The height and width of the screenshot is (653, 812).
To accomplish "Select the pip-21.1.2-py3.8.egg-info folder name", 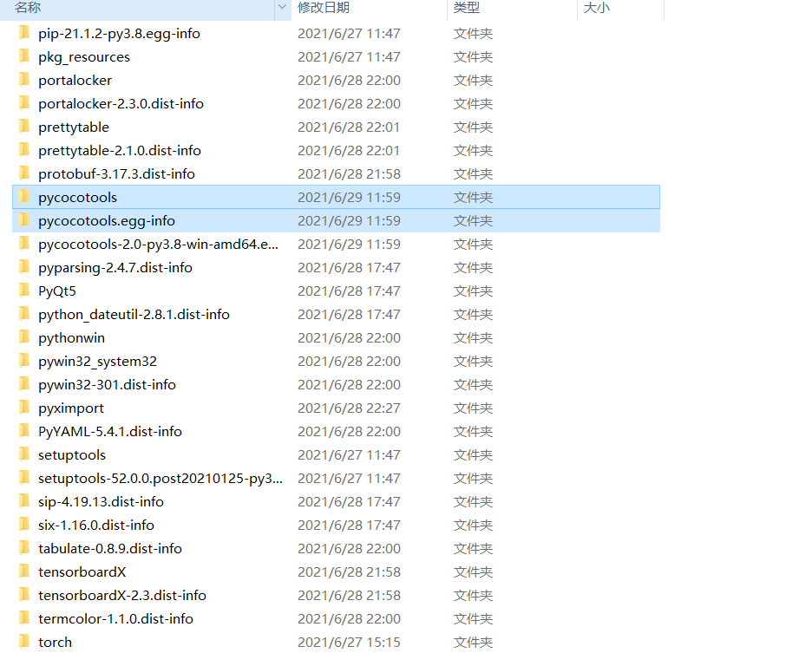I will coord(119,34).
